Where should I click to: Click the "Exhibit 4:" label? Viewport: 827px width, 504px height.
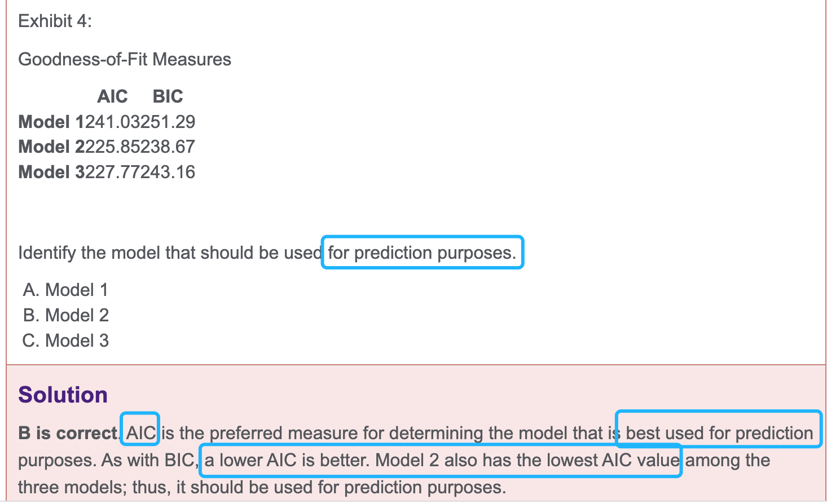click(55, 21)
